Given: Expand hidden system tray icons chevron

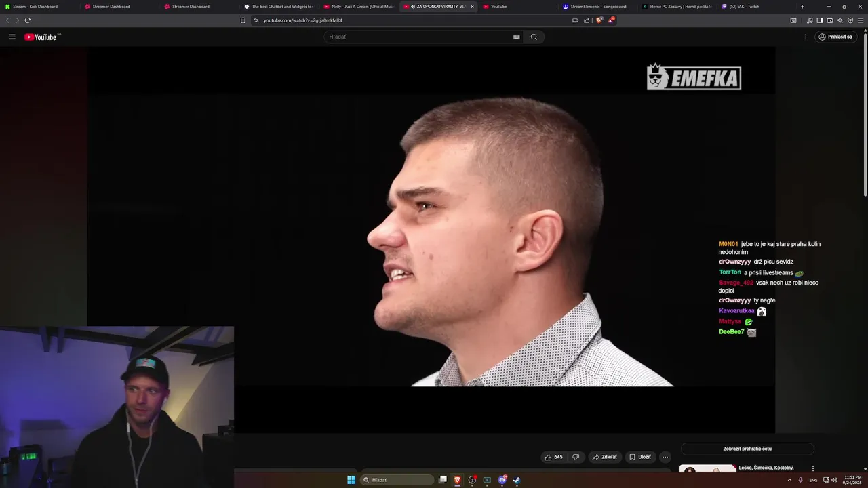Looking at the screenshot, I should (x=789, y=480).
